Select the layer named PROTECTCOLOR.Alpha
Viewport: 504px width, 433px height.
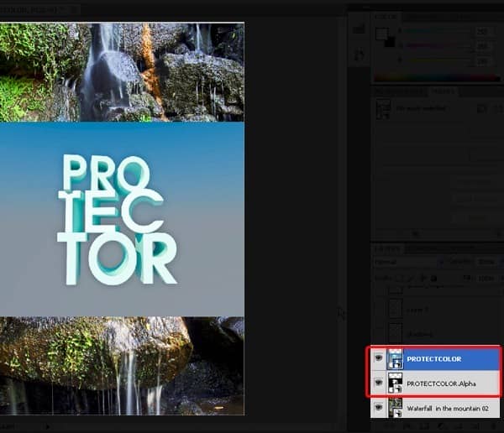(x=441, y=383)
